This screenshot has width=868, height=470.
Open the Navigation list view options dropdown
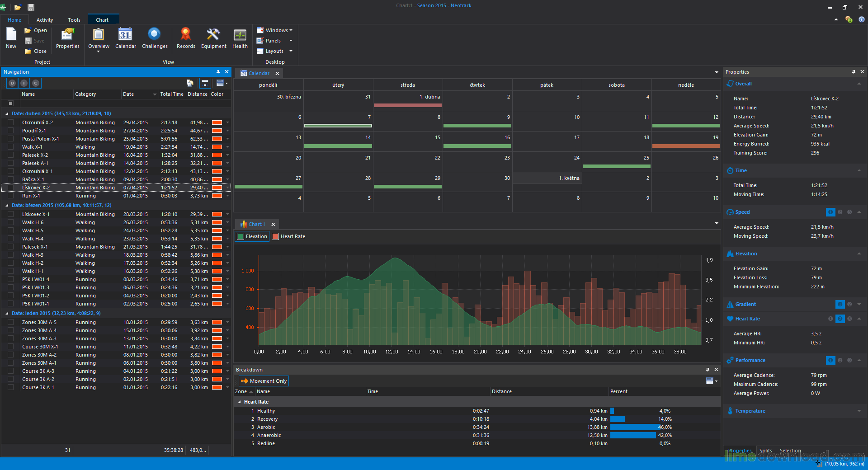point(222,83)
